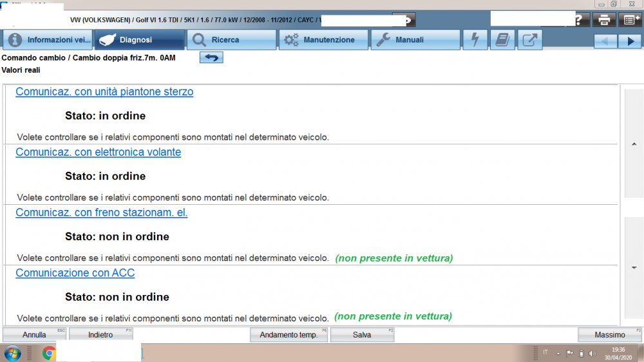This screenshot has width=644, height=362.
Task: Show hidden system tray icons
Action: [x=559, y=353]
